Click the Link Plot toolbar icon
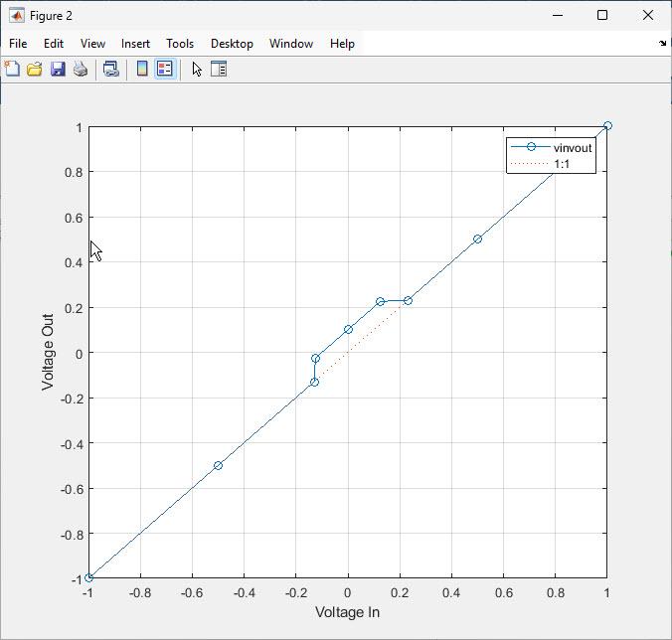 click(111, 69)
